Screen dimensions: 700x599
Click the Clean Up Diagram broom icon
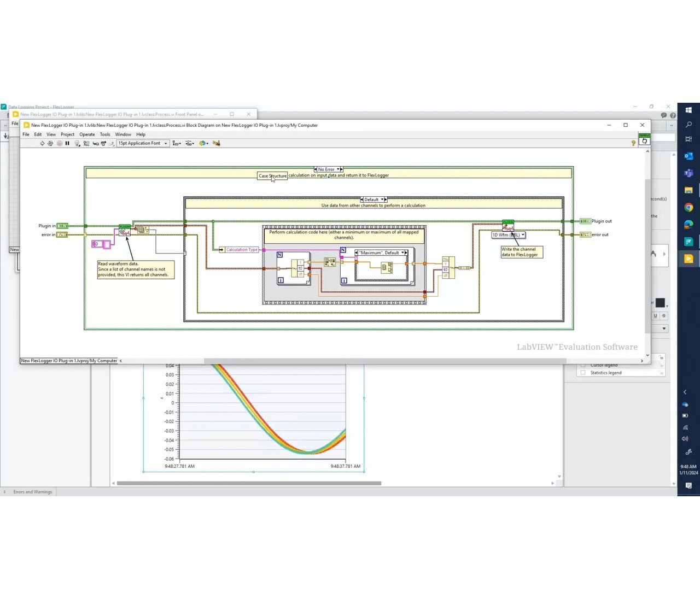[x=217, y=143]
